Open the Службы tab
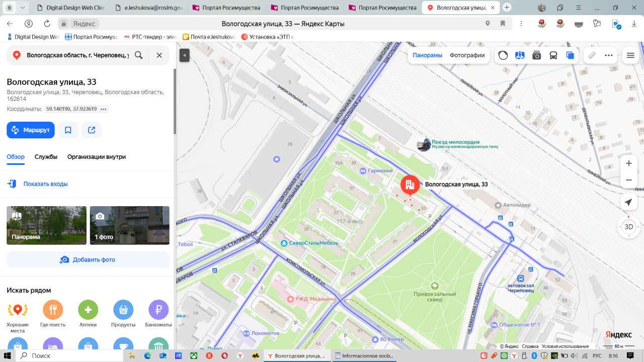This screenshot has height=362, width=644. (x=46, y=157)
